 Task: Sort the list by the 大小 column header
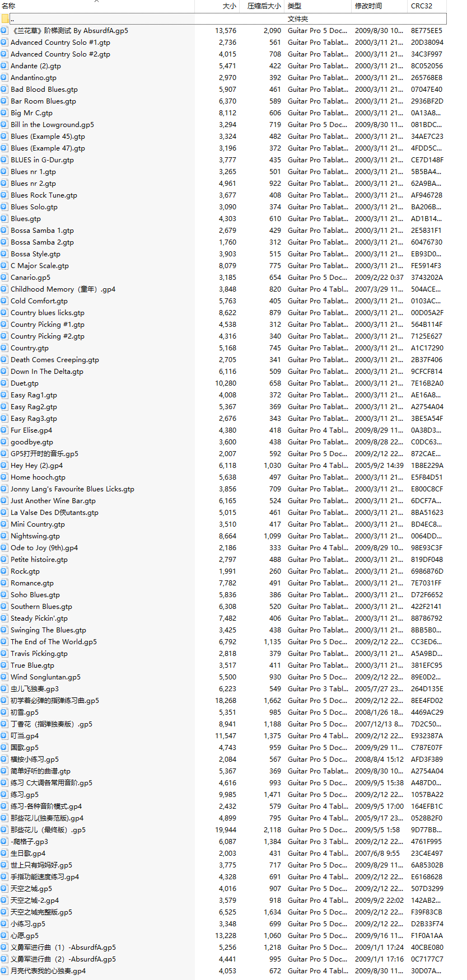[x=229, y=6]
